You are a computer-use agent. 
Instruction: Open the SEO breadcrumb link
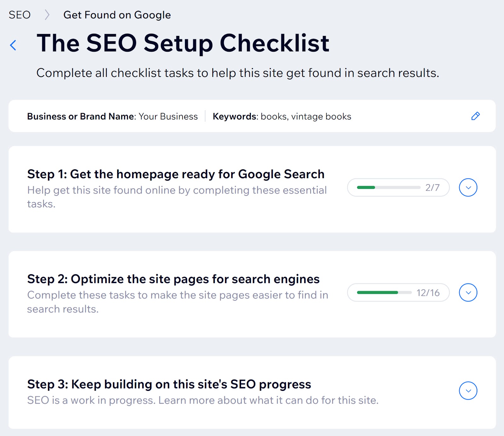click(20, 15)
